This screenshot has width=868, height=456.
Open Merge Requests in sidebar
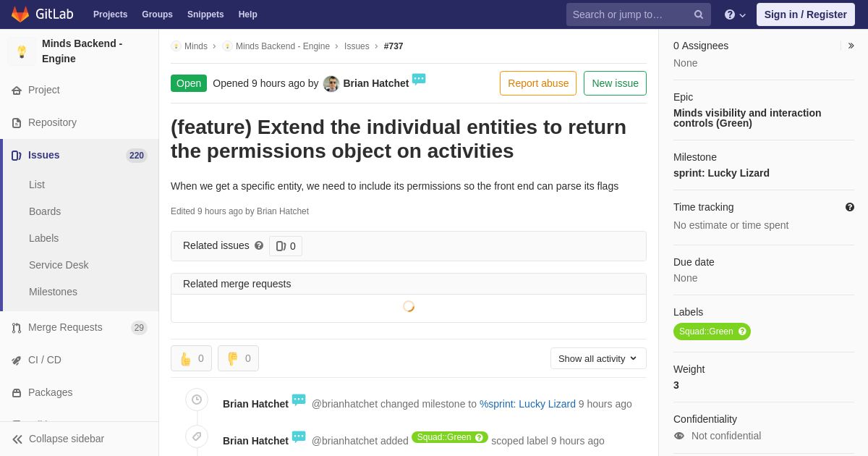pyautogui.click(x=65, y=327)
